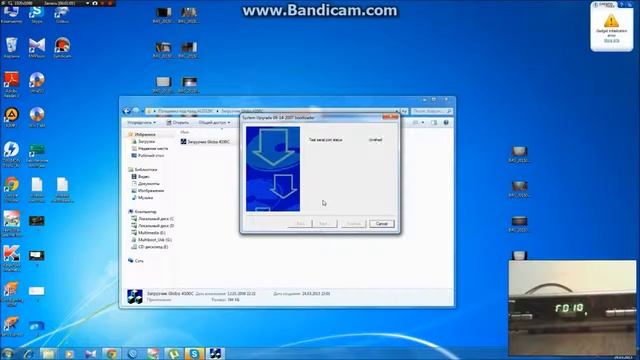
Task: Open Internet Explorer from the taskbar
Action: pos(28,353)
